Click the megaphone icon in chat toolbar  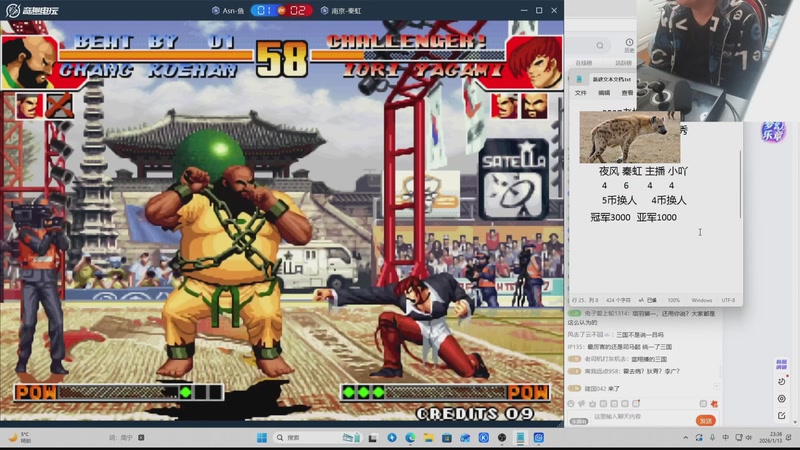(582, 404)
